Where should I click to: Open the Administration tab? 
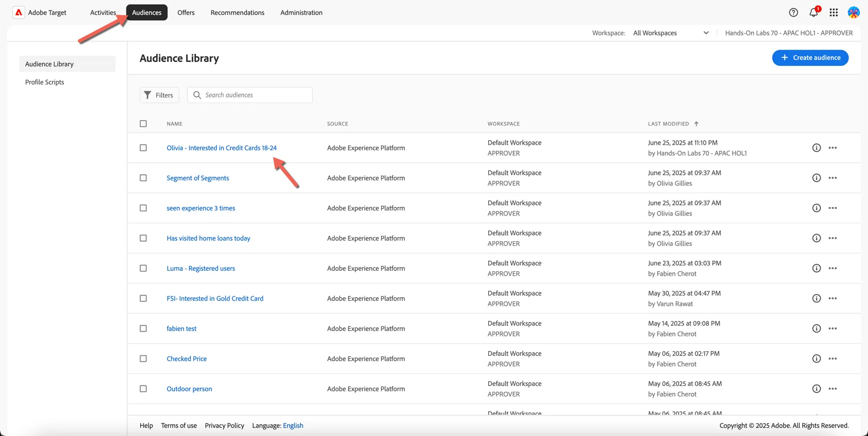coord(301,13)
